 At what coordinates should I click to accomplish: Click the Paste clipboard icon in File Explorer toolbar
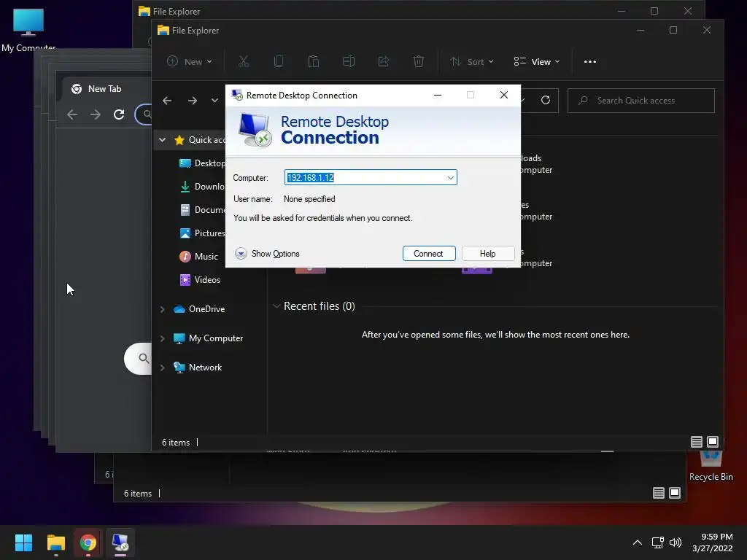point(314,61)
